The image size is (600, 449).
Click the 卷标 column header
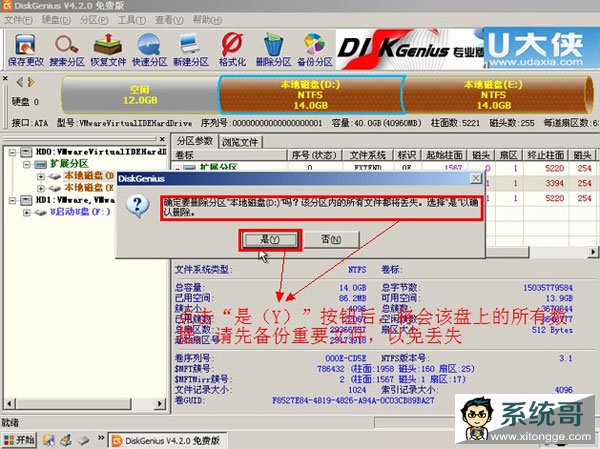230,155
